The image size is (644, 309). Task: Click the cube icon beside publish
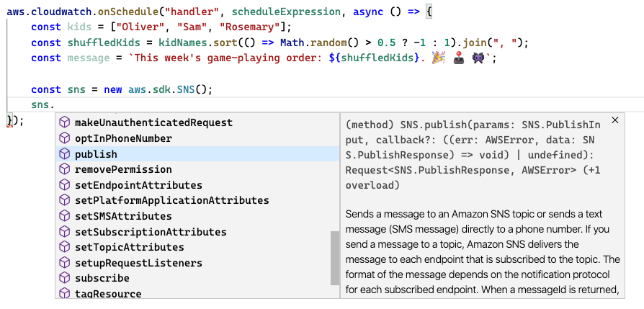(x=65, y=153)
